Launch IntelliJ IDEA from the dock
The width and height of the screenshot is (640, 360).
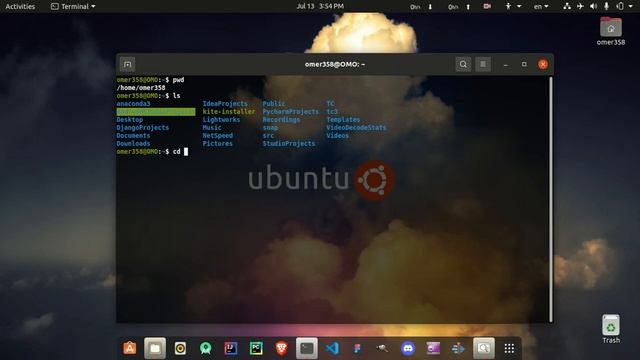pyautogui.click(x=231, y=348)
